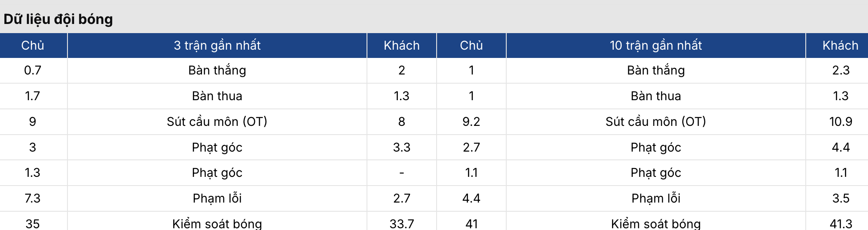This screenshot has width=868, height=230.
Task: Click the 33.7 away possession value
Action: click(x=402, y=224)
